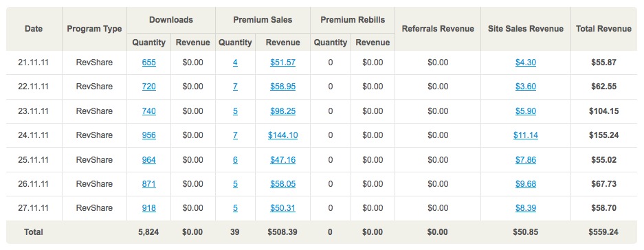Click premium sales quantity 6 link
The image size is (644, 250).
tap(235, 160)
